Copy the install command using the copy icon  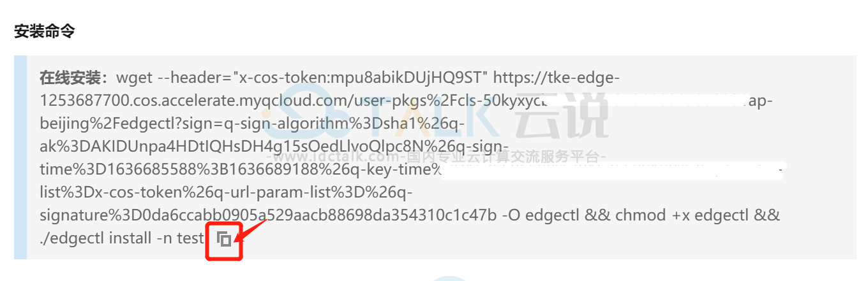(x=224, y=240)
